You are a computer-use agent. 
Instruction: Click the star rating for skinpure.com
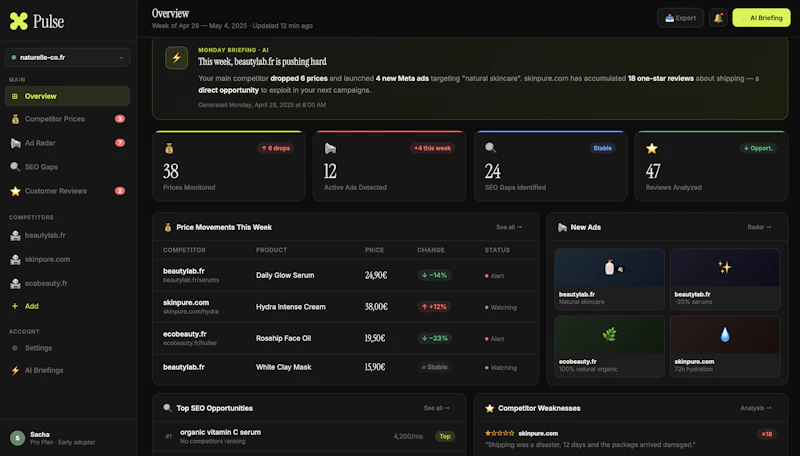[499, 434]
